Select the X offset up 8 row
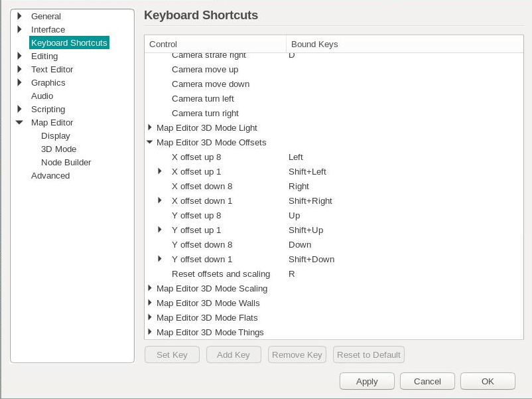 coord(334,157)
